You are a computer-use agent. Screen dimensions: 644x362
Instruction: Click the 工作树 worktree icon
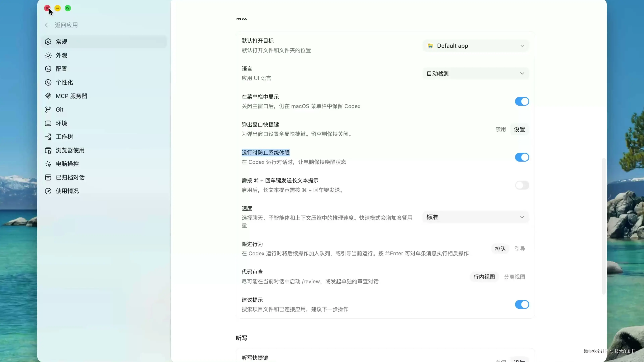pos(48,137)
